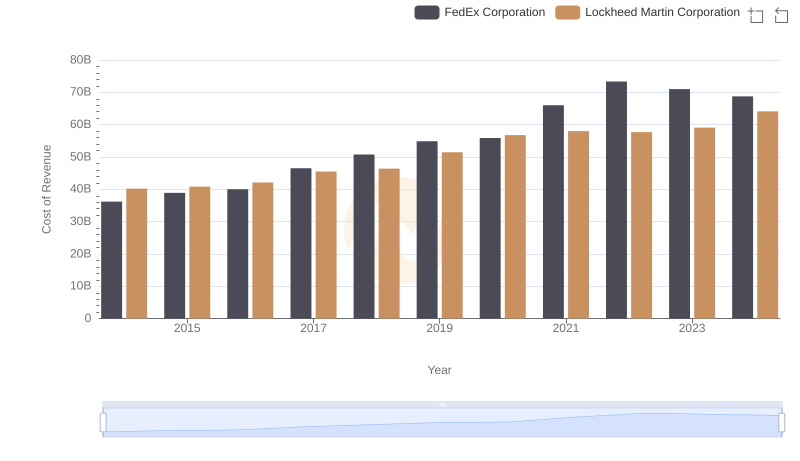The image size is (800, 461).
Task: Click the 80B y-axis label
Action: 81,60
